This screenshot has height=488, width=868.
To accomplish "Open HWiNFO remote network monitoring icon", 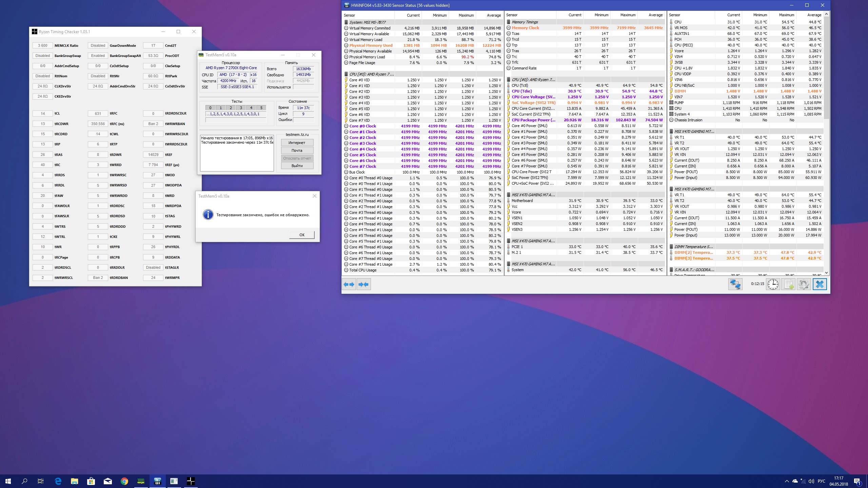I will tap(735, 284).
